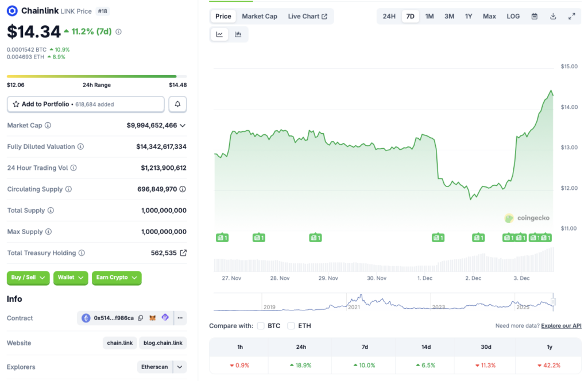Screen dimensions: 588x381
Task: Open the chain.link website link
Action: 119,343
